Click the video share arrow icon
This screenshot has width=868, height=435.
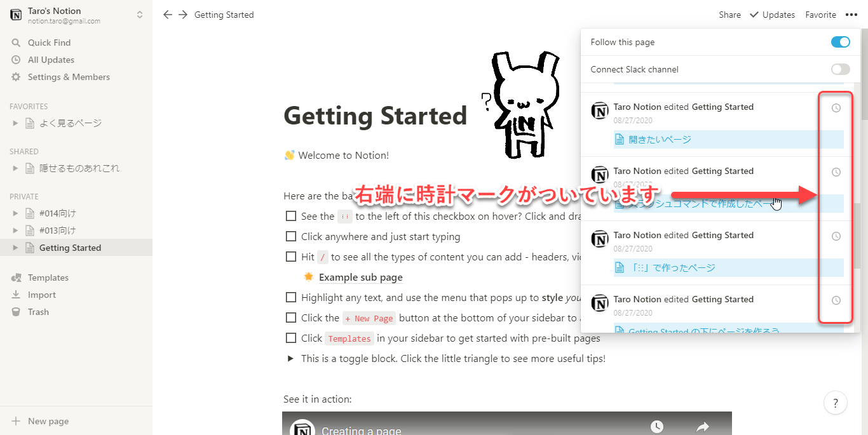pyautogui.click(x=703, y=427)
